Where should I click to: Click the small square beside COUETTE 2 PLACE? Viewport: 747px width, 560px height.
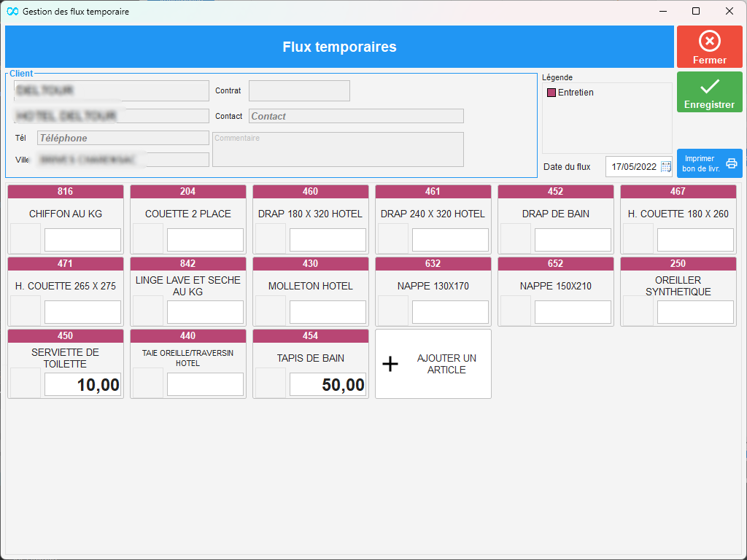(x=148, y=238)
